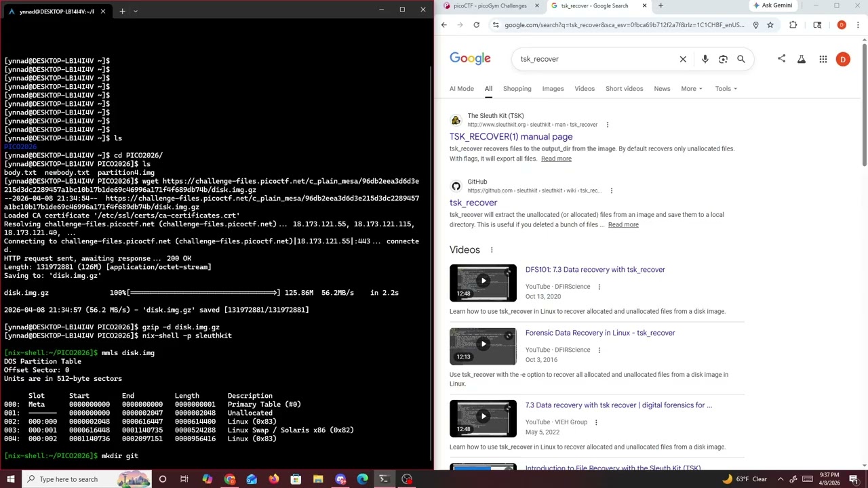
Task: Open options for DFS101 video result
Action: [599, 287]
